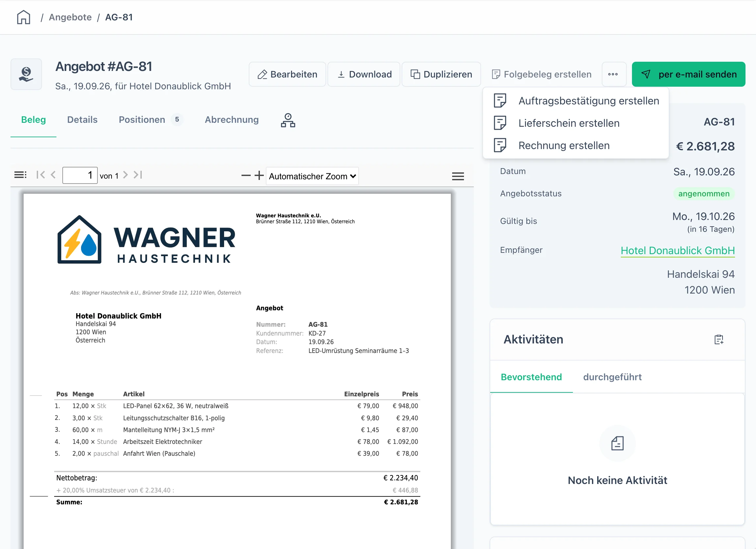Click the angenommen status badge

click(x=704, y=194)
